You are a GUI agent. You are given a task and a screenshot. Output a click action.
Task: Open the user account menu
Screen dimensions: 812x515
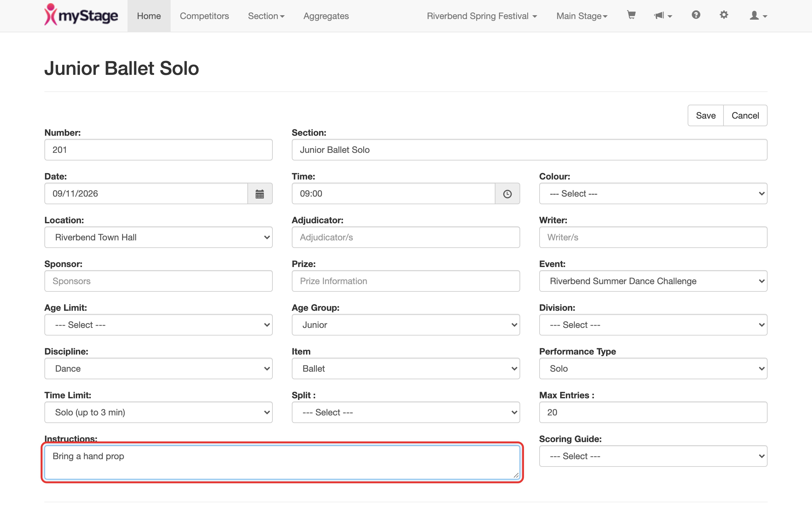[x=758, y=16]
